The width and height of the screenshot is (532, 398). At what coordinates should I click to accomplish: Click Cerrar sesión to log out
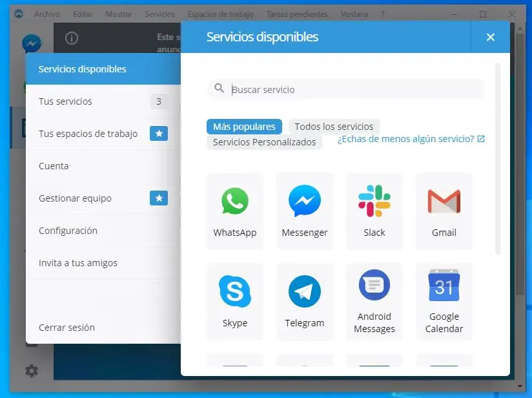point(103,328)
